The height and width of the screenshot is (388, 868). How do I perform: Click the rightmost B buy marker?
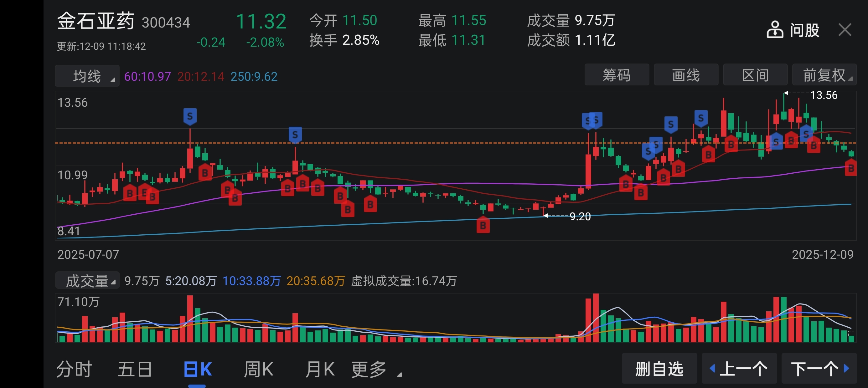click(x=851, y=168)
